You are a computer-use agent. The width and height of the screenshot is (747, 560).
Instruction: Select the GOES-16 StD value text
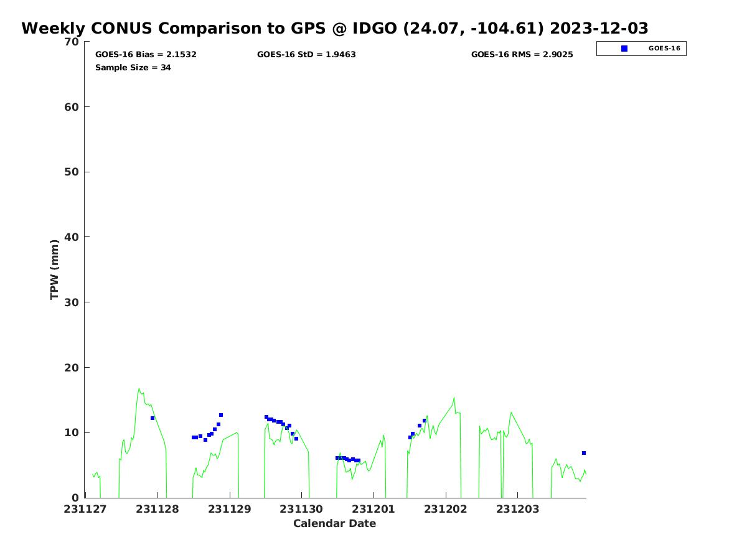point(306,55)
